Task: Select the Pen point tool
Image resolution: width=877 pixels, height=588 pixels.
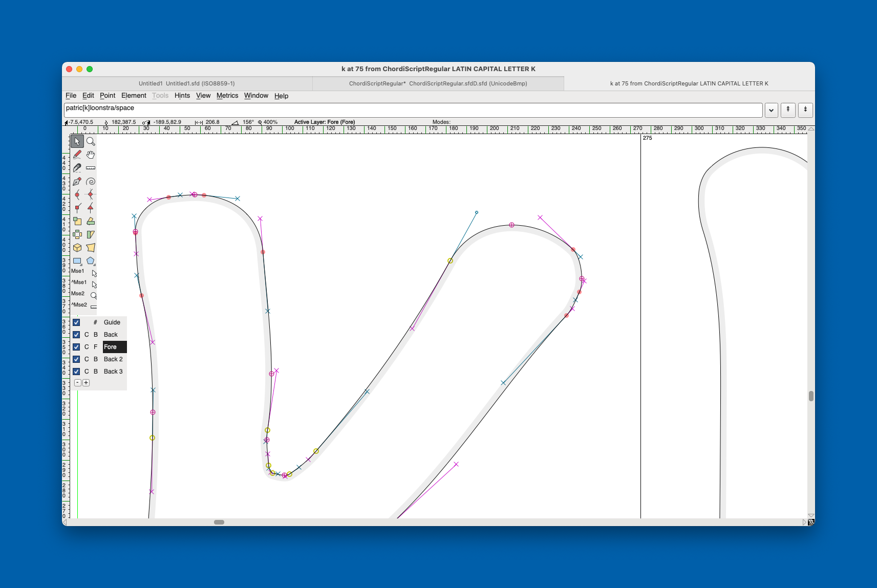Action: [x=77, y=181]
